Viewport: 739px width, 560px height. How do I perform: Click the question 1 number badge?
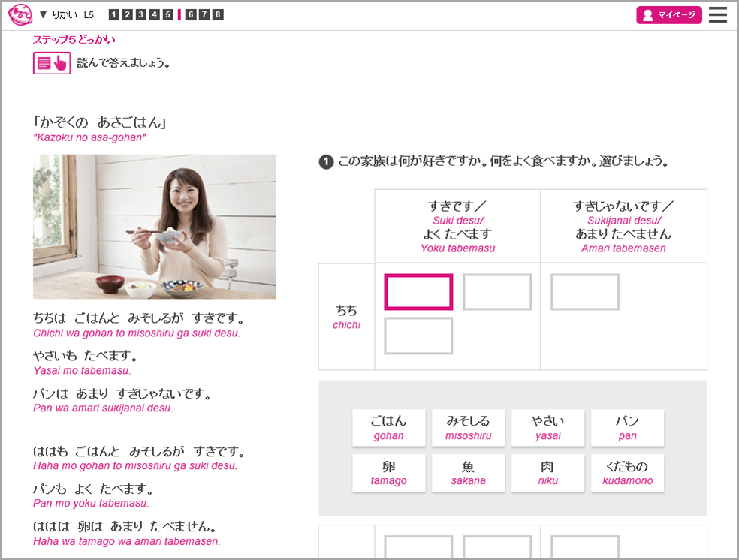(x=326, y=161)
